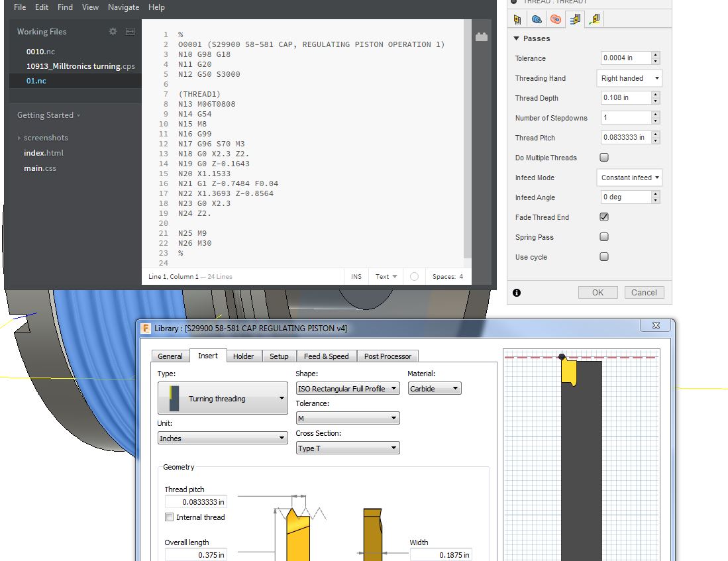Click the Thread Tolerance input field
The height and width of the screenshot is (561, 728).
tap(626, 58)
